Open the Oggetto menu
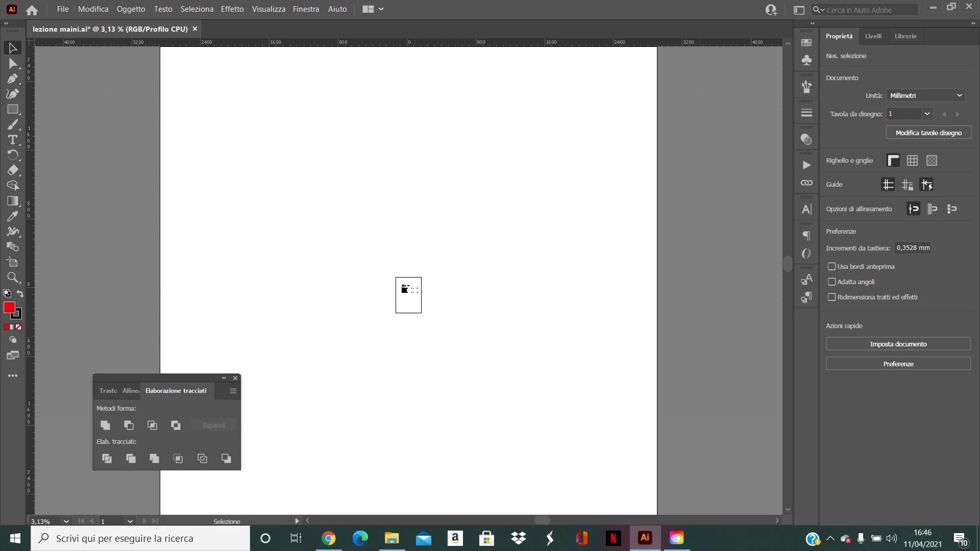The image size is (980, 551). click(x=131, y=9)
